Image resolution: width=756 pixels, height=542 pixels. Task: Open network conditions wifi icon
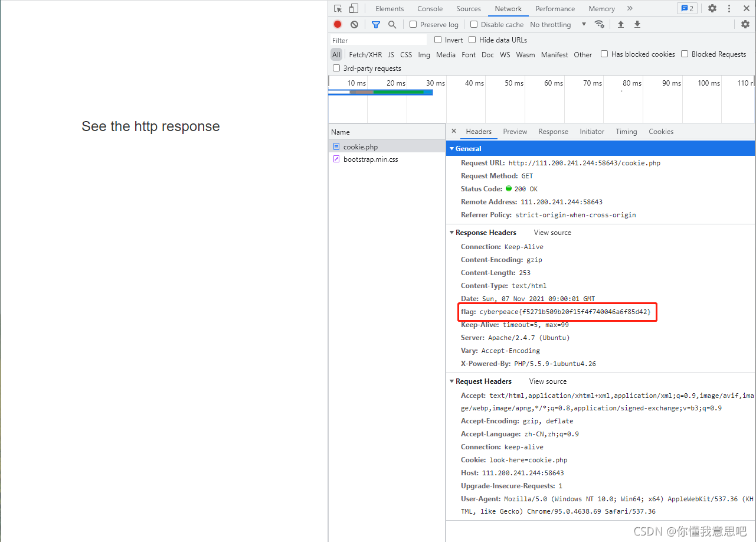tap(600, 24)
